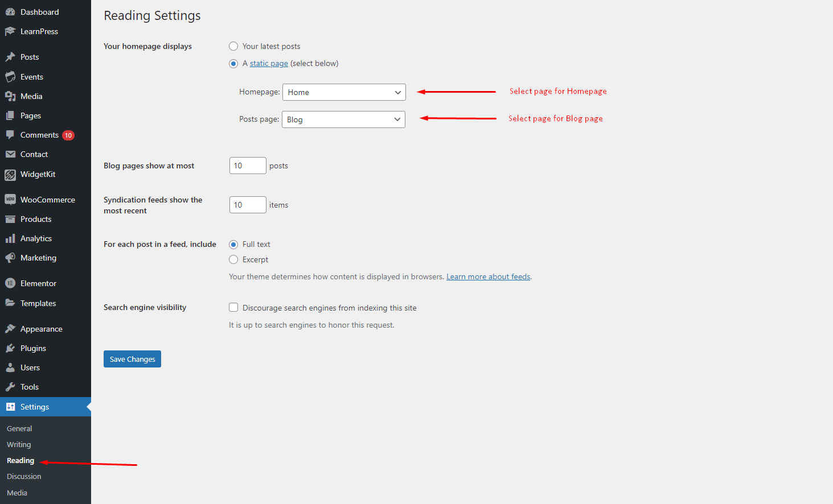Enable discourage search engines checkbox
The height and width of the screenshot is (504, 833).
(x=233, y=307)
